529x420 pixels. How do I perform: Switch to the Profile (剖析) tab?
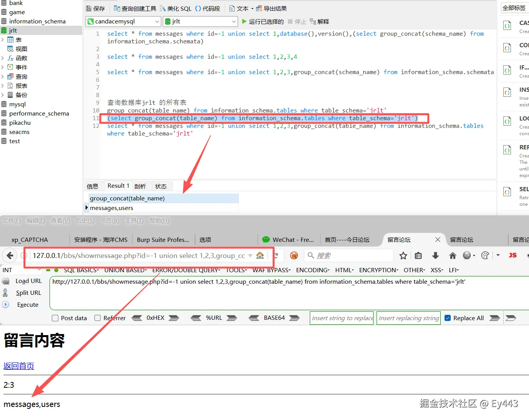point(140,186)
